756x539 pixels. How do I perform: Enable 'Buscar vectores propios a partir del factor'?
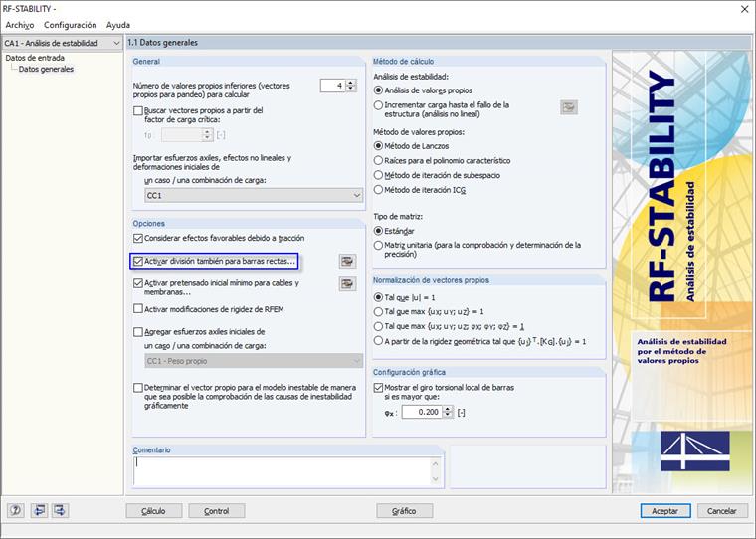click(138, 111)
